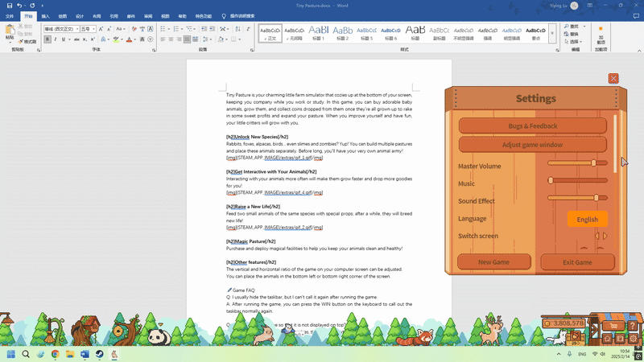The height and width of the screenshot is (362, 644).
Task: Toggle the Italic text formatting
Action: click(56, 39)
